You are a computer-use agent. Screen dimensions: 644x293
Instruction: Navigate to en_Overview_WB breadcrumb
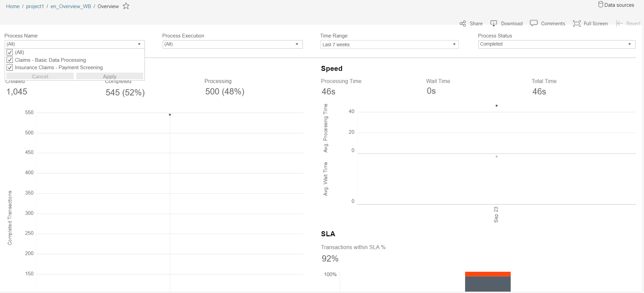coord(71,6)
